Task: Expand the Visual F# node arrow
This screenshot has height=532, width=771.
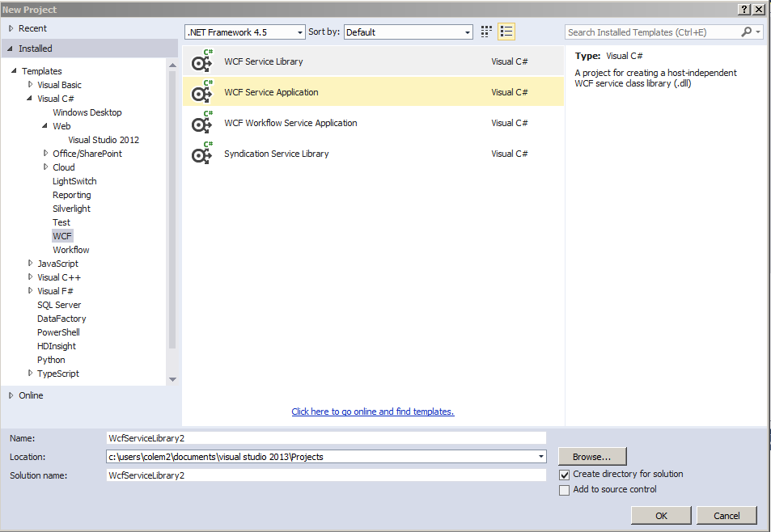Action: point(30,291)
